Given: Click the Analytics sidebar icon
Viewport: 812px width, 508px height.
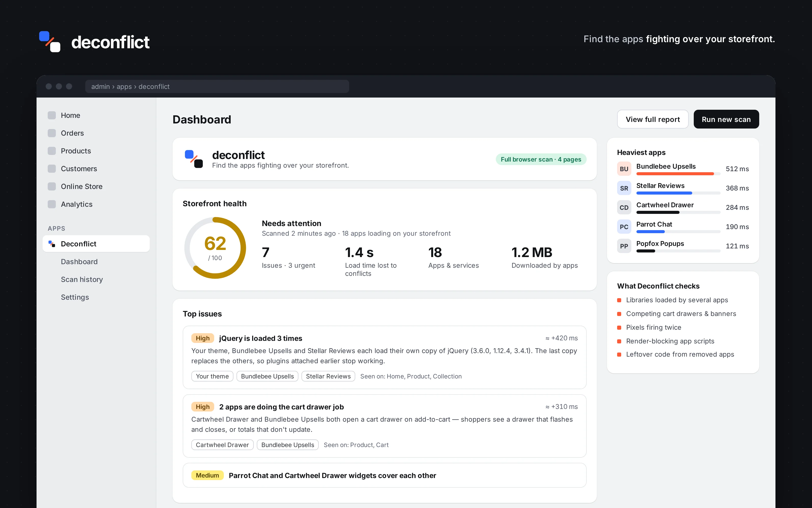Looking at the screenshot, I should click(52, 204).
